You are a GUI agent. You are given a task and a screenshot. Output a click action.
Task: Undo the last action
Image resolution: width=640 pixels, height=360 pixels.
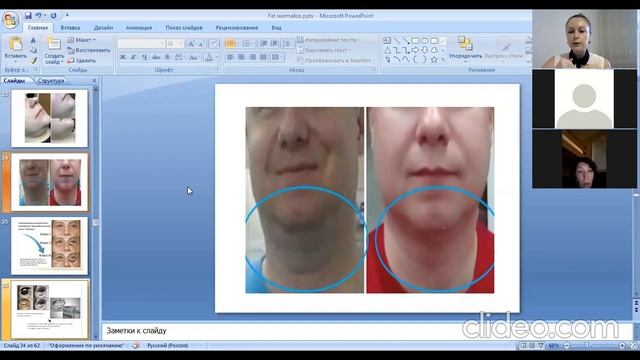(x=39, y=16)
